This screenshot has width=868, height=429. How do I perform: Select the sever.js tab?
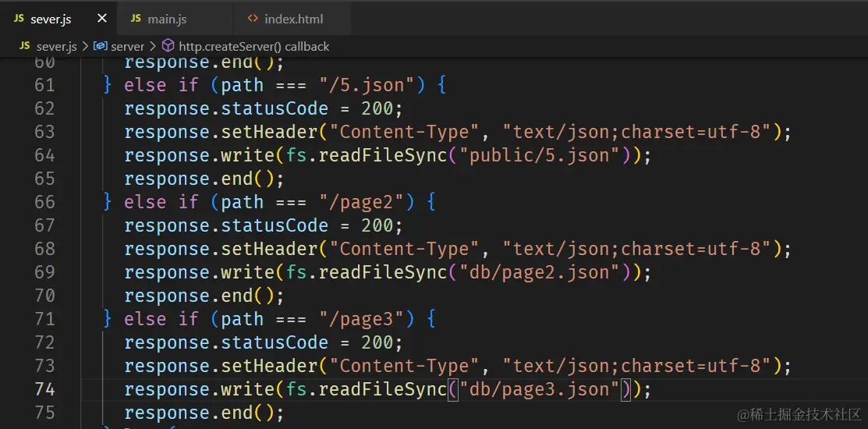(51, 19)
